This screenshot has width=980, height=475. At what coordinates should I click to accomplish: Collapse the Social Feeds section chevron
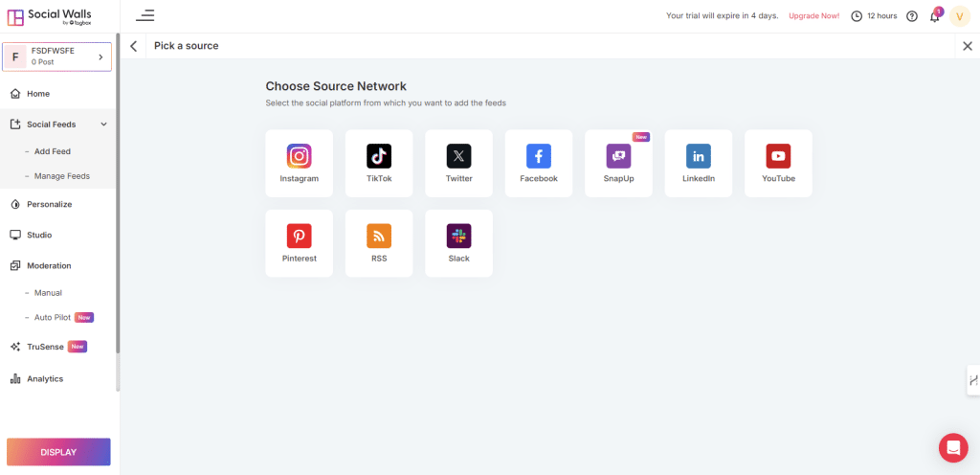point(103,124)
